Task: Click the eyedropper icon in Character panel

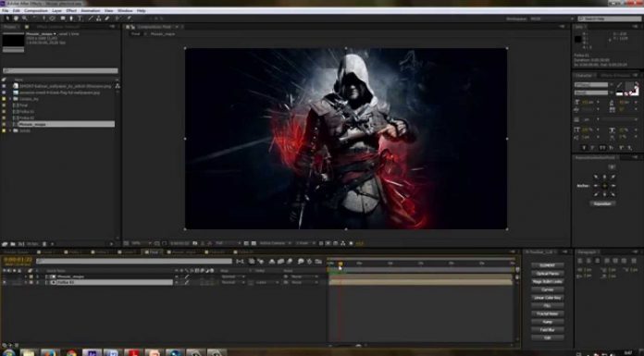Action: [x=619, y=85]
